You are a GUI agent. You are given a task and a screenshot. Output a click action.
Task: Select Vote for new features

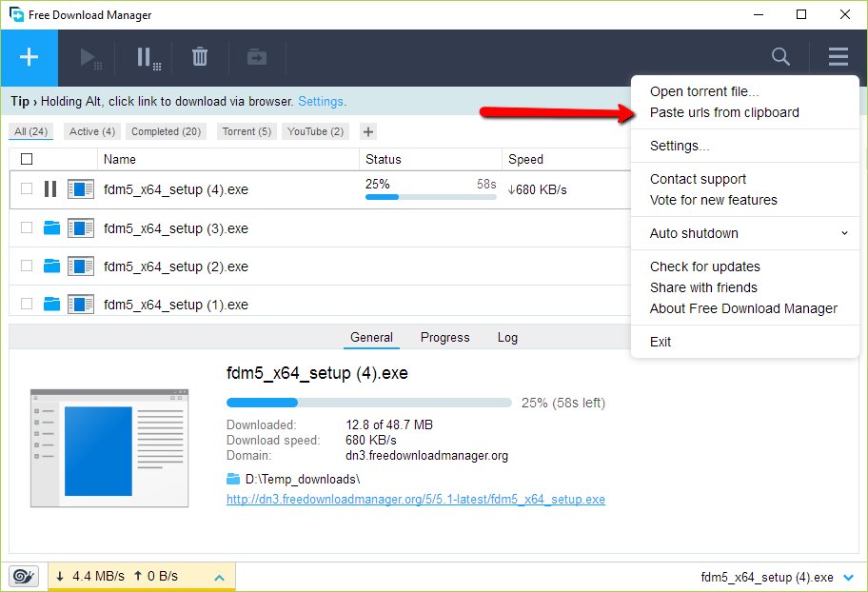713,200
